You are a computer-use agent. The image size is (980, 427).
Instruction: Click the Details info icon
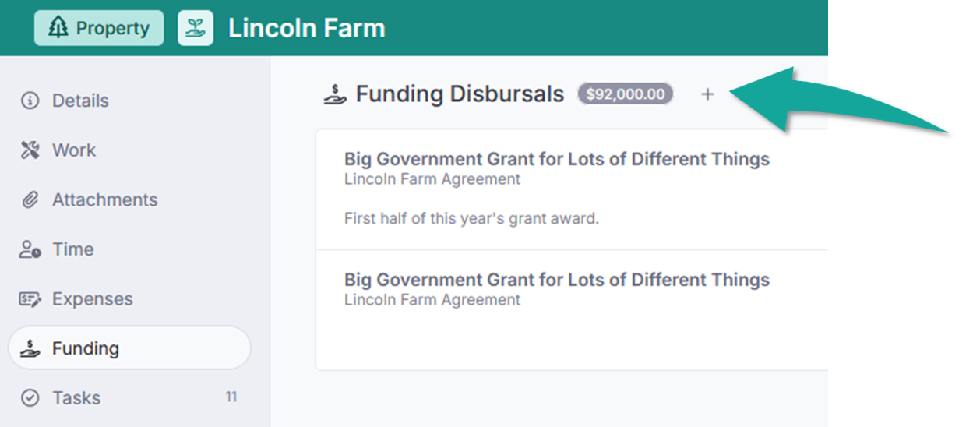click(x=30, y=101)
